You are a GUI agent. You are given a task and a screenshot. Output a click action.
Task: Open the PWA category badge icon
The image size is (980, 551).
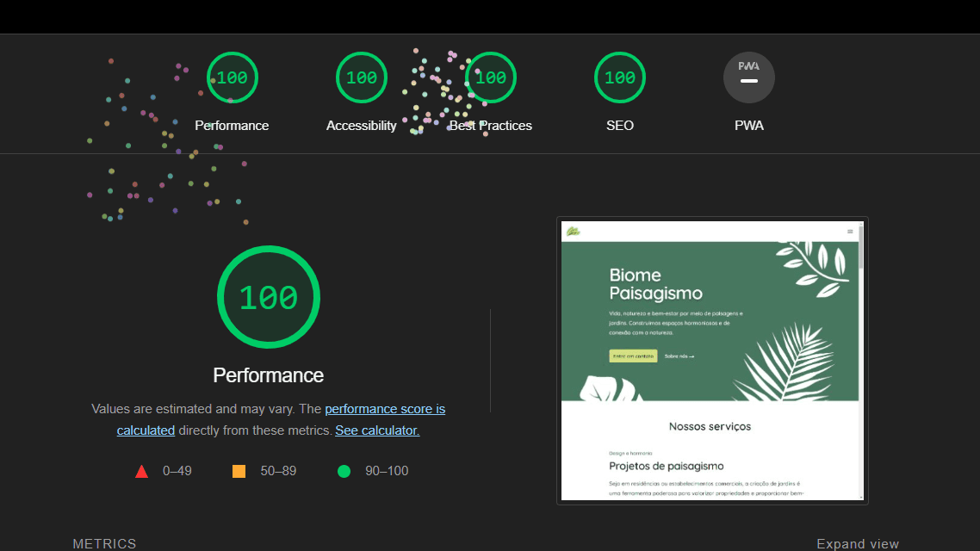748,77
